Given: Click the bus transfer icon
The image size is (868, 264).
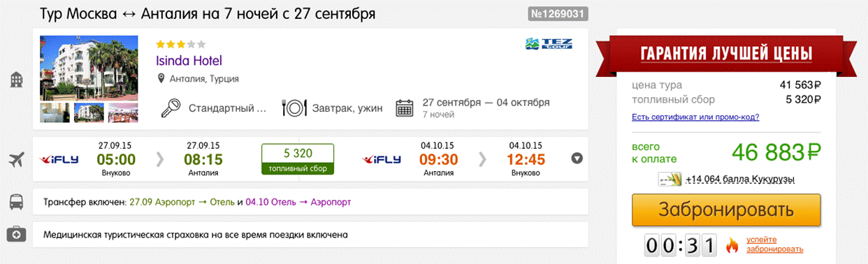Looking at the screenshot, I should (x=16, y=203).
